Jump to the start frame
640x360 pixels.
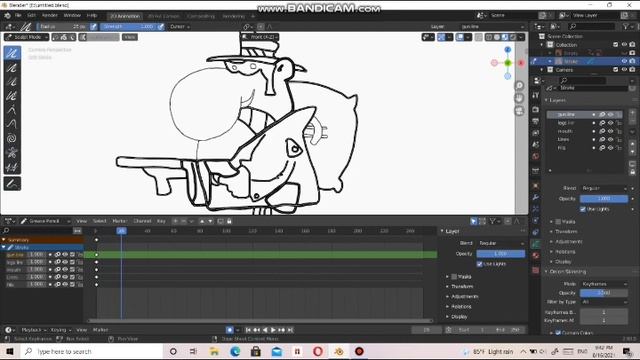248,330
